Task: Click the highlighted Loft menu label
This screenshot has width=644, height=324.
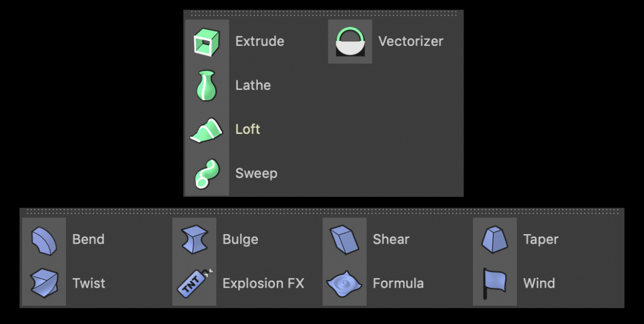Action: [x=248, y=130]
